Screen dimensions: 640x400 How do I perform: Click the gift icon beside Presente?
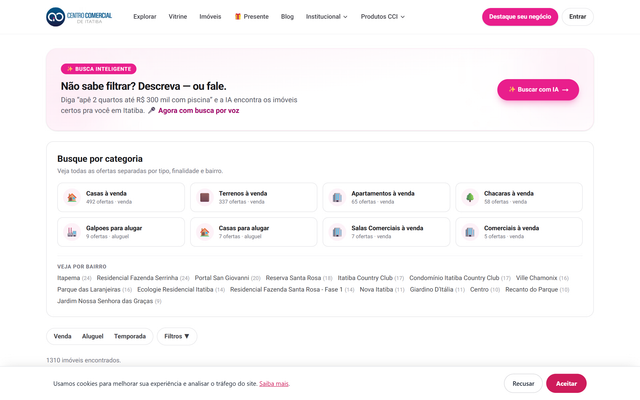click(x=238, y=16)
